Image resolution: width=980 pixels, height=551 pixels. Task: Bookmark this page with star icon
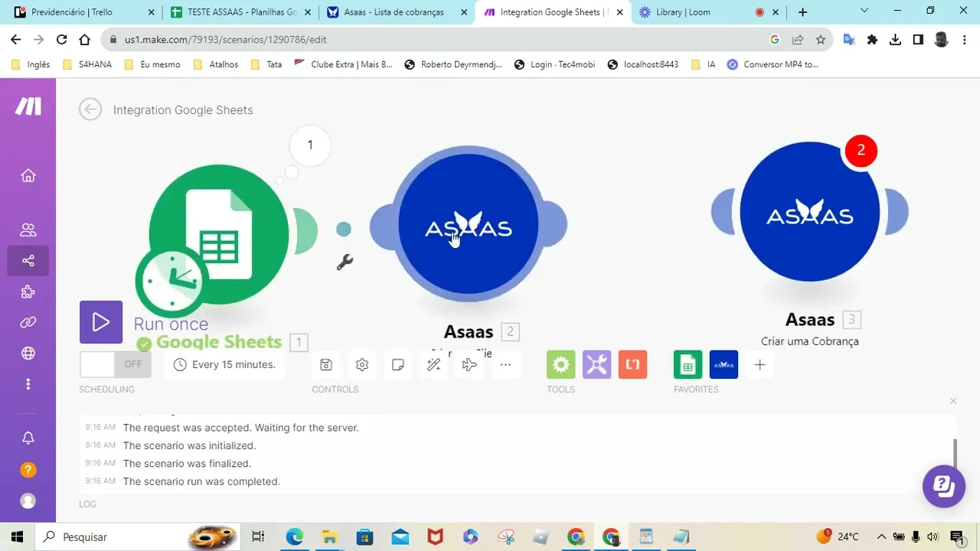click(821, 40)
